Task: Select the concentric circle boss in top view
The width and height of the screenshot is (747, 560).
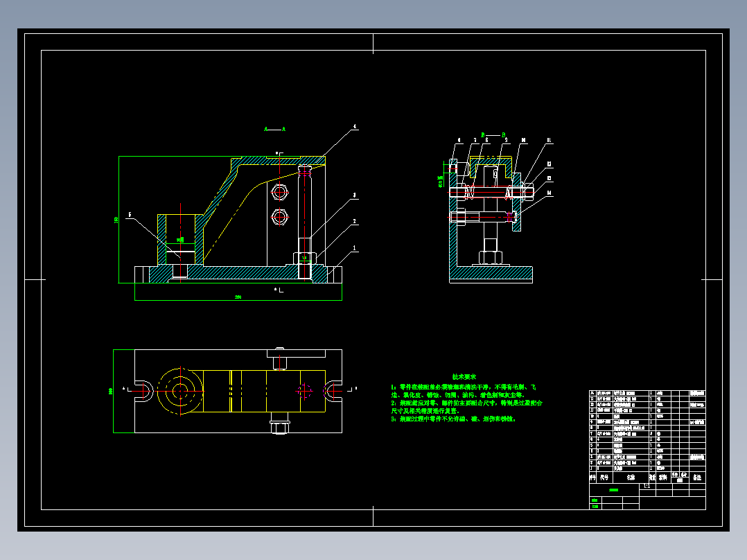Action: (x=181, y=392)
